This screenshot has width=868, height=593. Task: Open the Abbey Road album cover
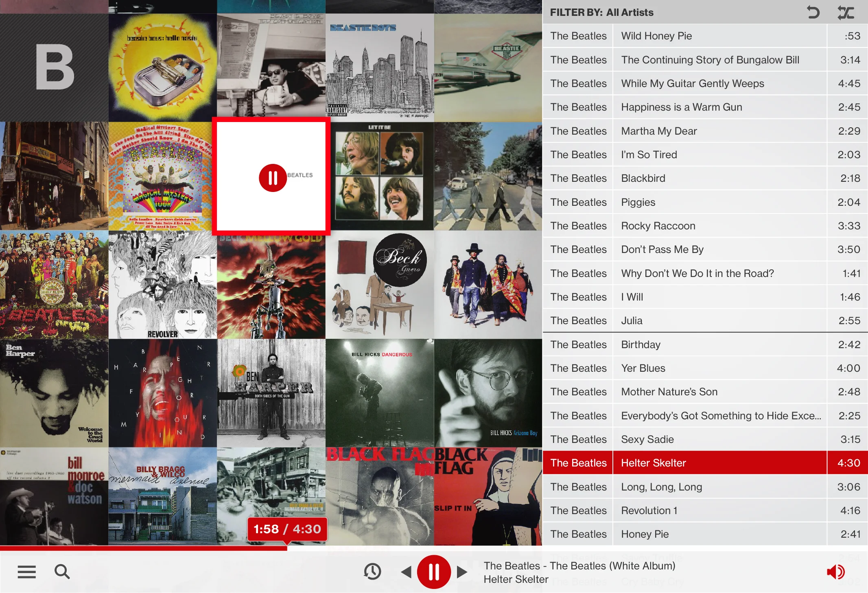tap(488, 176)
